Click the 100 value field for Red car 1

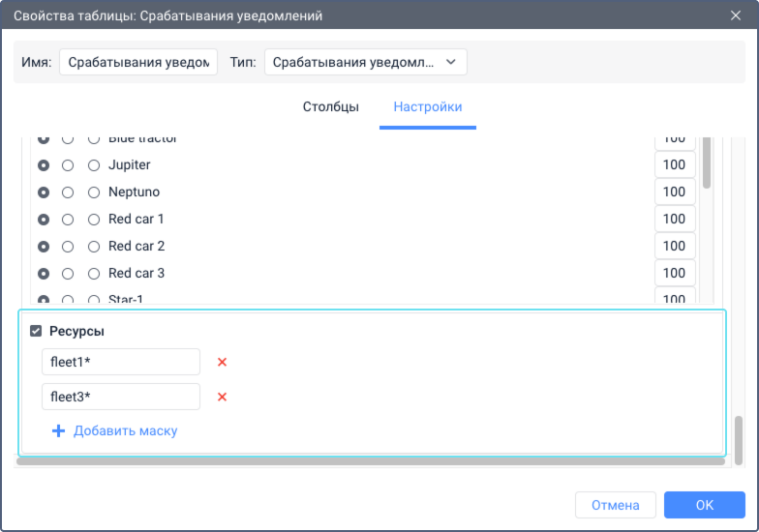[676, 219]
